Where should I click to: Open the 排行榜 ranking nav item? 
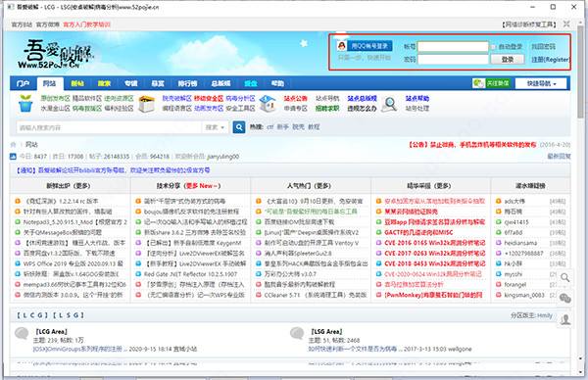point(187,83)
